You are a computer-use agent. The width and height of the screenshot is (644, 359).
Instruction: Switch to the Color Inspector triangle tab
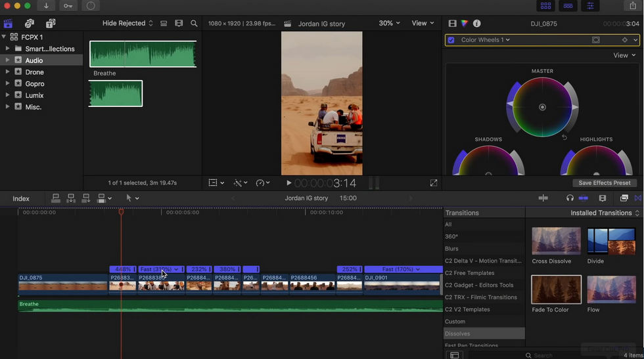(x=465, y=24)
